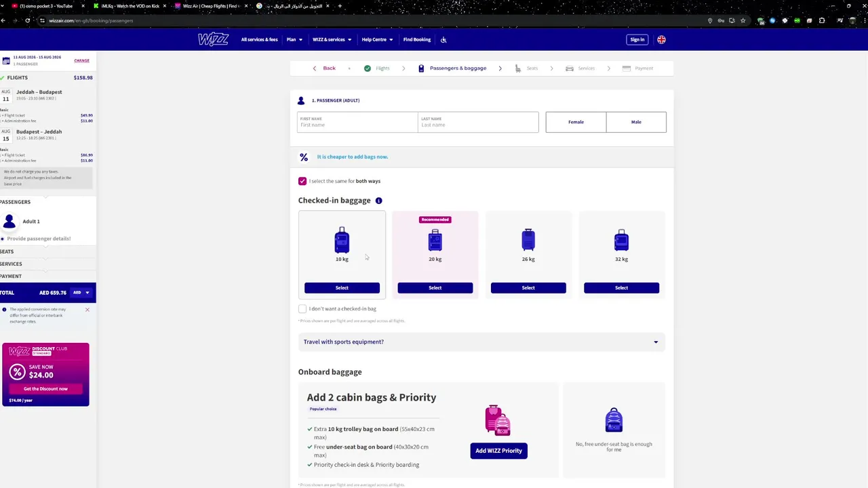This screenshot has width=868, height=488.
Task: Click the UK flag language icon
Action: click(661, 39)
